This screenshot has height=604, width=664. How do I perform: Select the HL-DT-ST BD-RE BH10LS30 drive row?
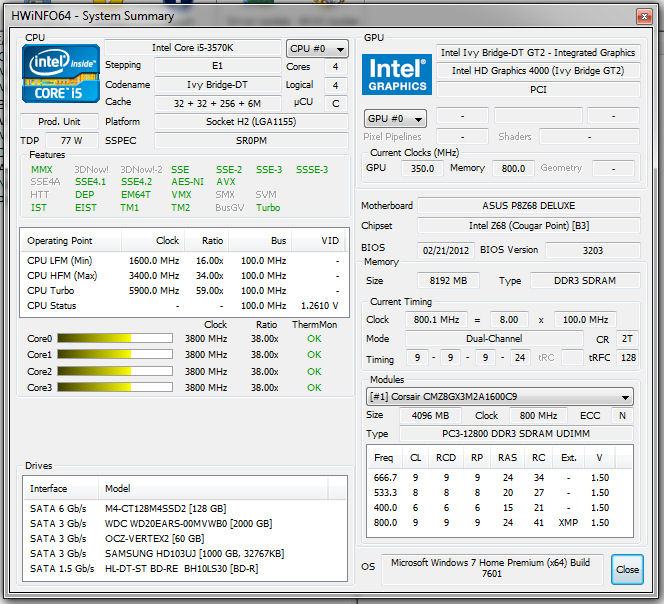coord(185,568)
